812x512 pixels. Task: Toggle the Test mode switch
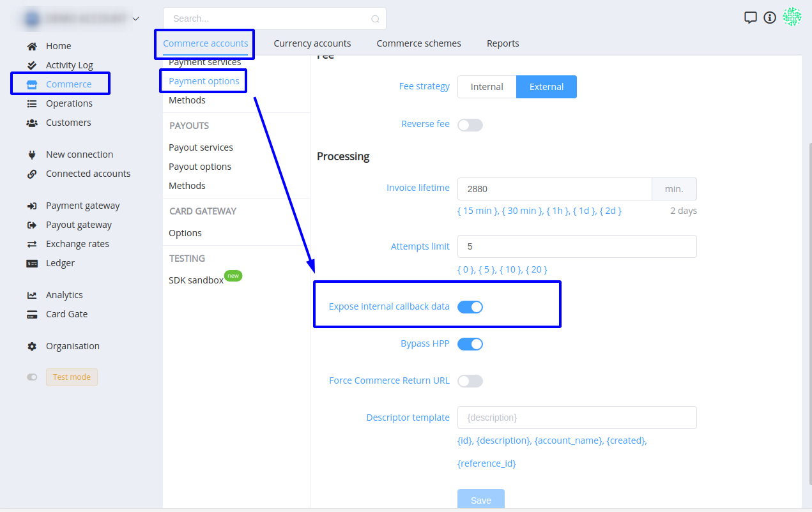click(x=32, y=377)
